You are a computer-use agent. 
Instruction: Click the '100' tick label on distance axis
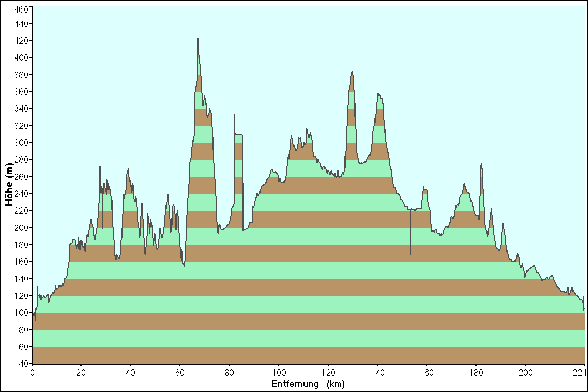click(279, 373)
